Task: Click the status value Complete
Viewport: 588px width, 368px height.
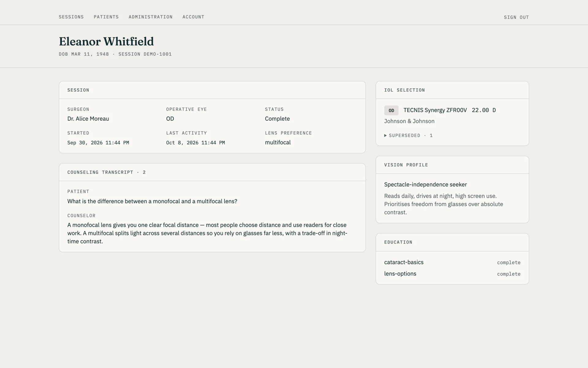Action: click(x=277, y=119)
